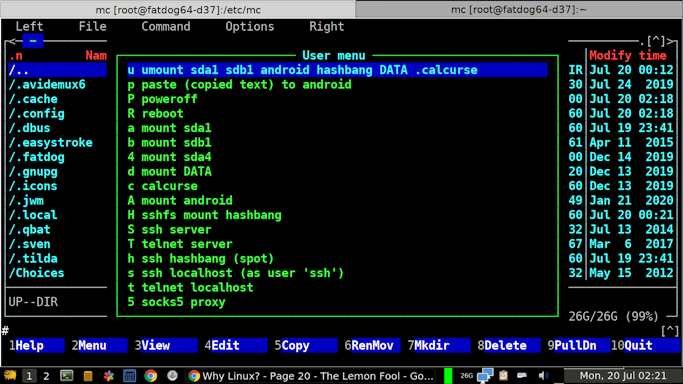Open the Command menu
Viewport: 683px width, 384px height.
pyautogui.click(x=166, y=27)
